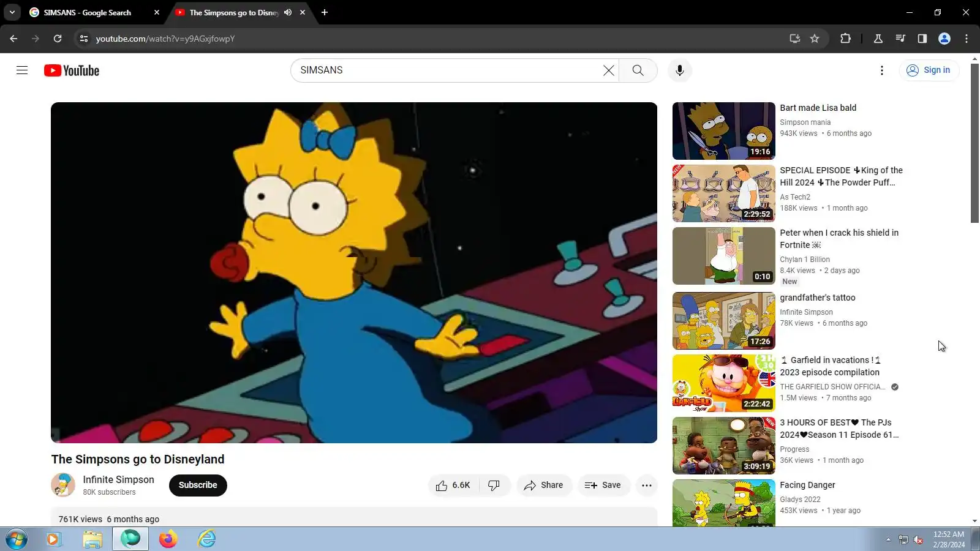Open Peter crack his shield thumbnail
The width and height of the screenshot is (980, 551).
(723, 256)
